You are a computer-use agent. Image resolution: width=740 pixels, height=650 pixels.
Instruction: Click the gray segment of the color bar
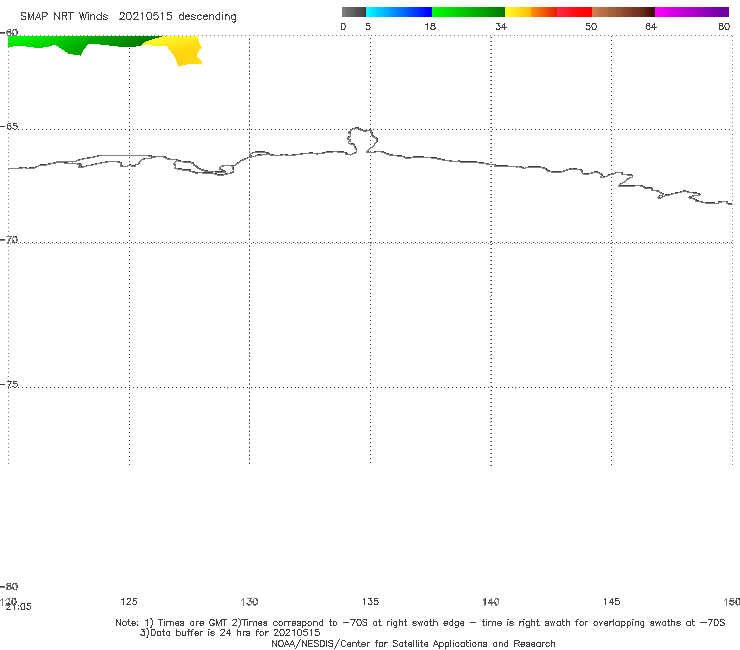click(x=353, y=12)
